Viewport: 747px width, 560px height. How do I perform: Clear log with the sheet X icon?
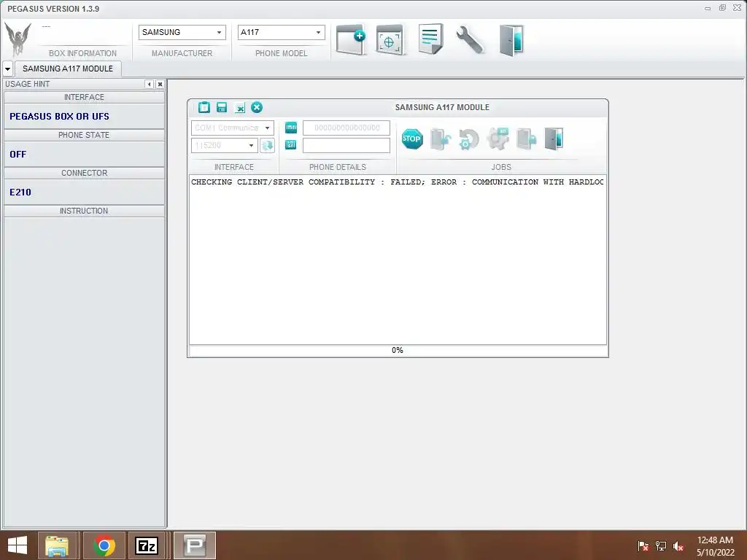pos(239,108)
